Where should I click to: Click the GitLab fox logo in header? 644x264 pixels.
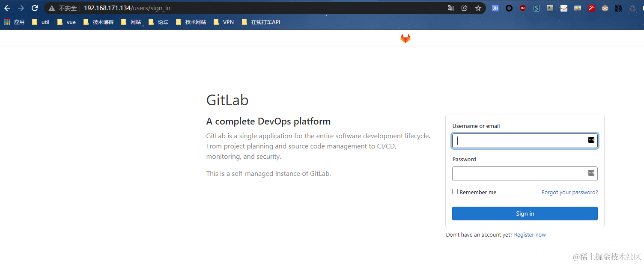[x=405, y=39]
